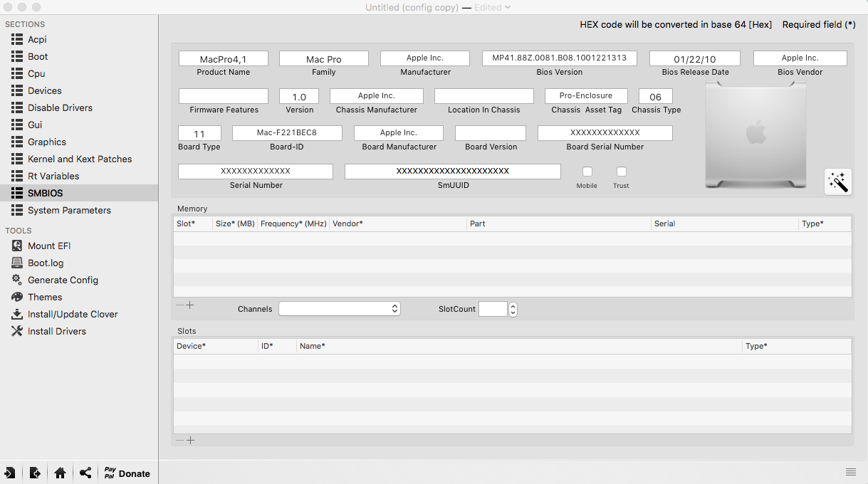Viewport: 868px width, 484px height.
Task: Click the export configuration icon in bottom bar
Action: tap(35, 473)
